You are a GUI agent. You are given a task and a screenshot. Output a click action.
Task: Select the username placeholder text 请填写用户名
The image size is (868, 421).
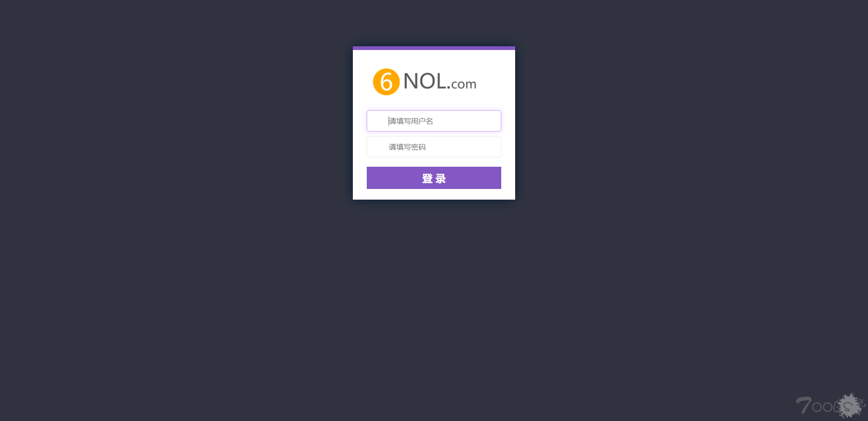click(411, 121)
